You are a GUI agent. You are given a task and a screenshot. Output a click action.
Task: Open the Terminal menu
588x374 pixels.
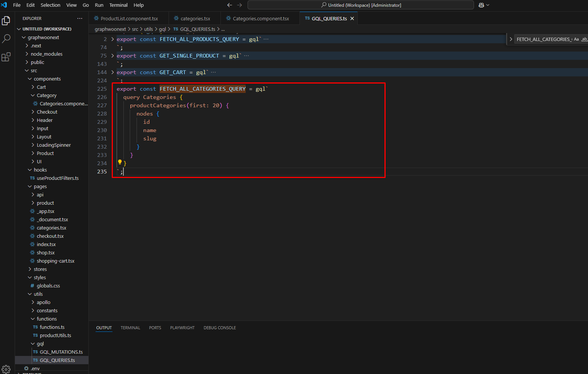click(x=118, y=5)
